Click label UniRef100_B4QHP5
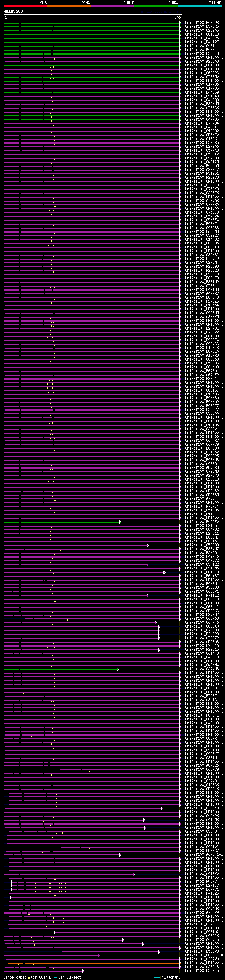The height and width of the screenshot is (980, 225). 202,38
